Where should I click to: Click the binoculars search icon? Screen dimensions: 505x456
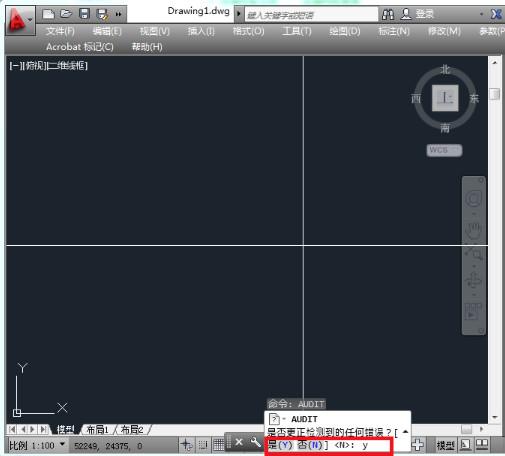[388, 14]
